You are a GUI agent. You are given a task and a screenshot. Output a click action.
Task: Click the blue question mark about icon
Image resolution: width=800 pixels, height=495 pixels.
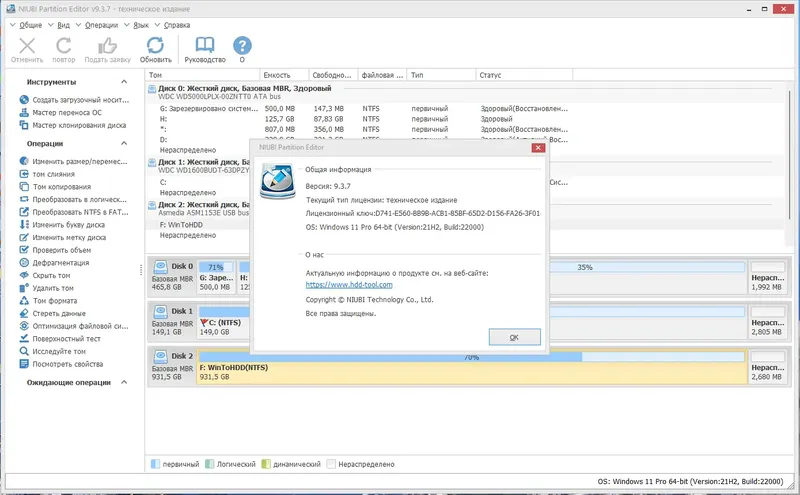[x=242, y=45]
